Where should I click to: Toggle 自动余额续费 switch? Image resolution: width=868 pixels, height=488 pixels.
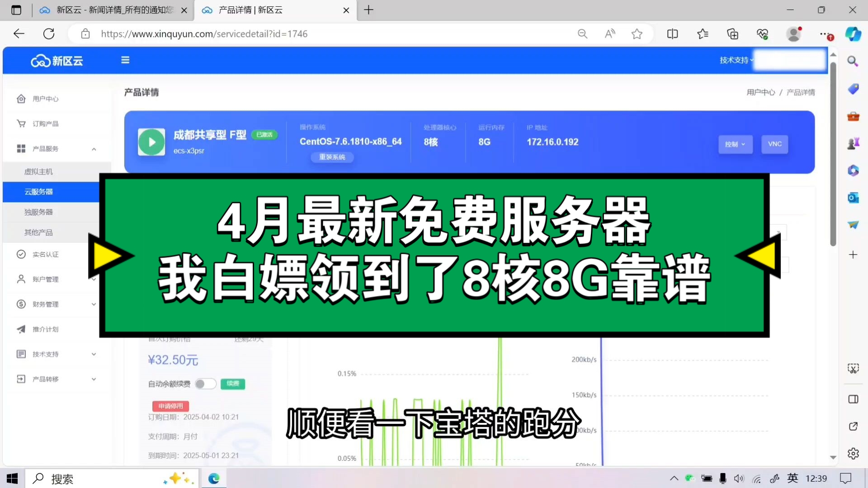pyautogui.click(x=205, y=384)
